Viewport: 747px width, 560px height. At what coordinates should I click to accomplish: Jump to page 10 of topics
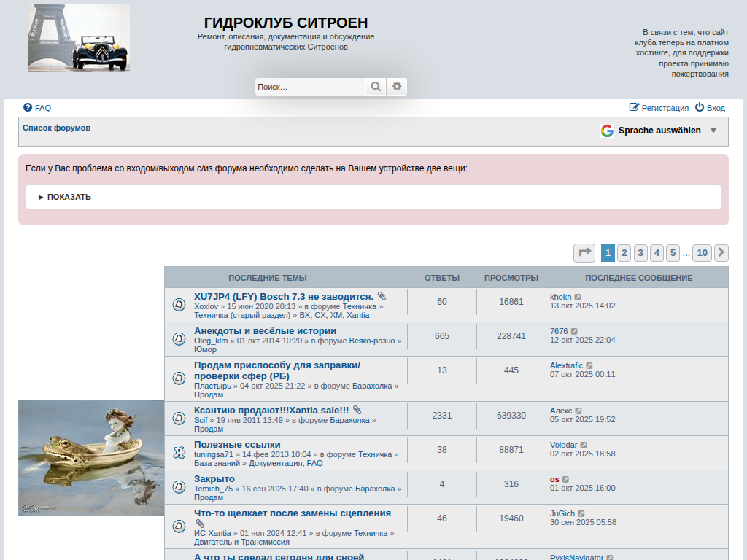point(702,253)
